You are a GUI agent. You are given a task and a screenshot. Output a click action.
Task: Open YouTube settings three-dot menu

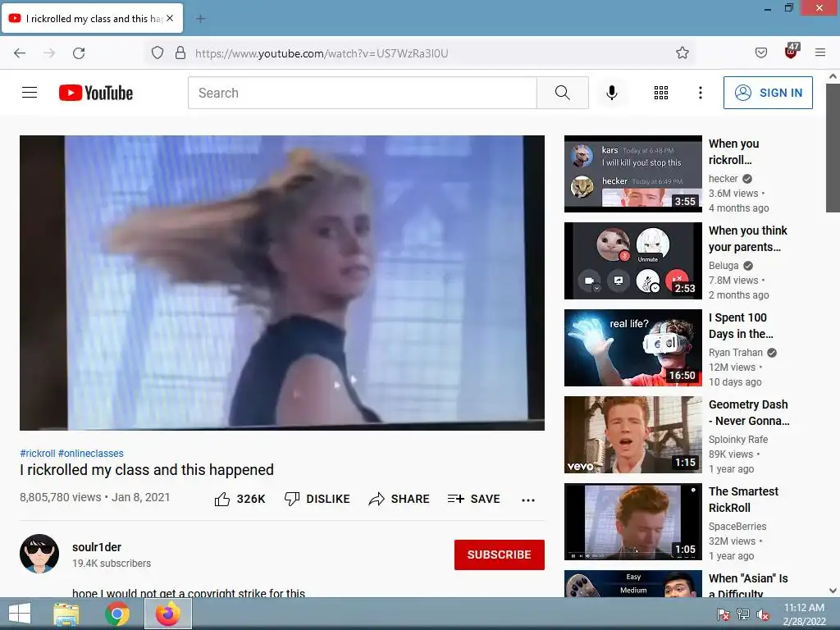701,93
